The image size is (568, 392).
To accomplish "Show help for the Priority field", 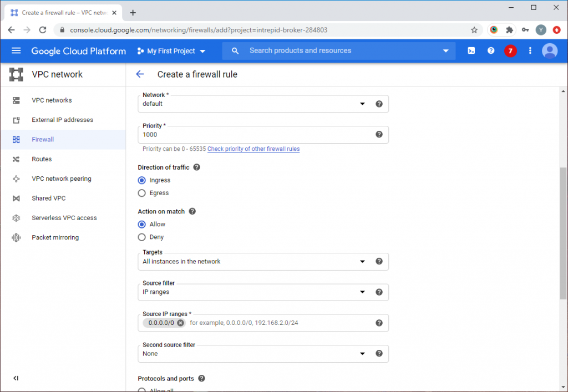I will (x=379, y=134).
